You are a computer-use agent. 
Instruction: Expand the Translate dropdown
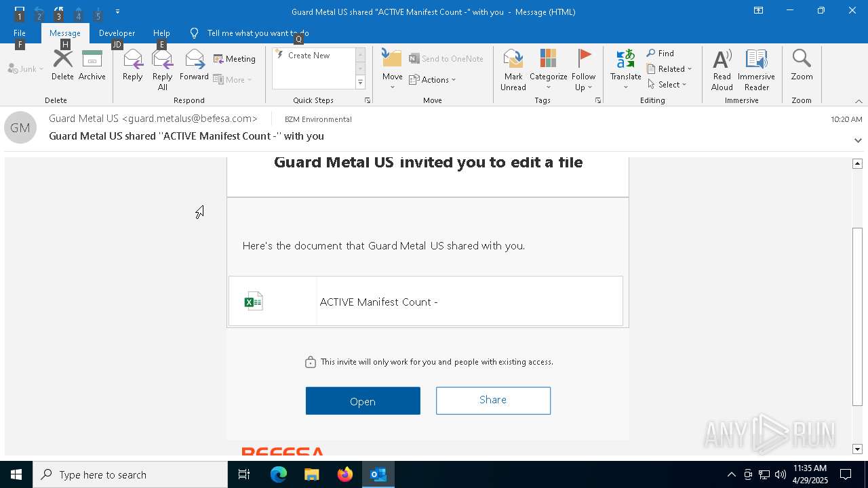pos(625,69)
